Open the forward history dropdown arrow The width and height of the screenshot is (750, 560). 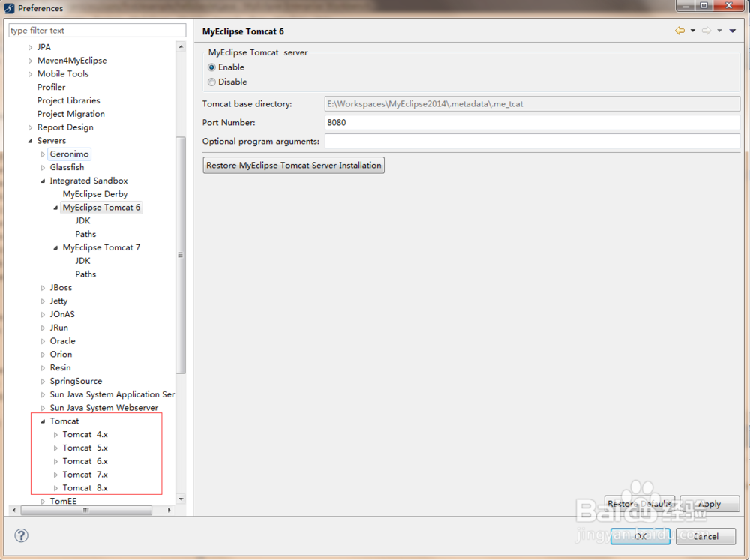pyautogui.click(x=719, y=31)
